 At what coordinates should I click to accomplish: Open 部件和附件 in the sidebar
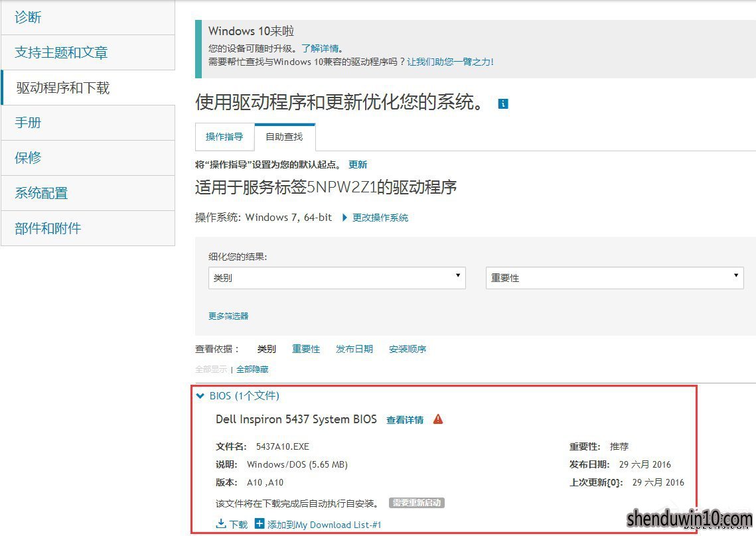pos(88,228)
